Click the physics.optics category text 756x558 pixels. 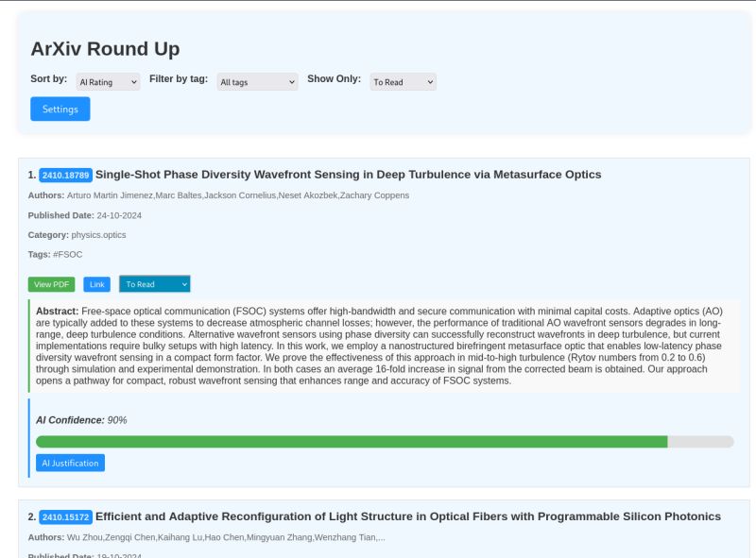click(x=98, y=235)
